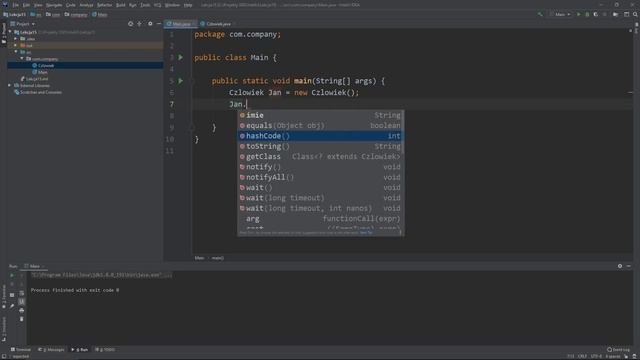
Task: Open the Build menu
Action: (x=121, y=5)
